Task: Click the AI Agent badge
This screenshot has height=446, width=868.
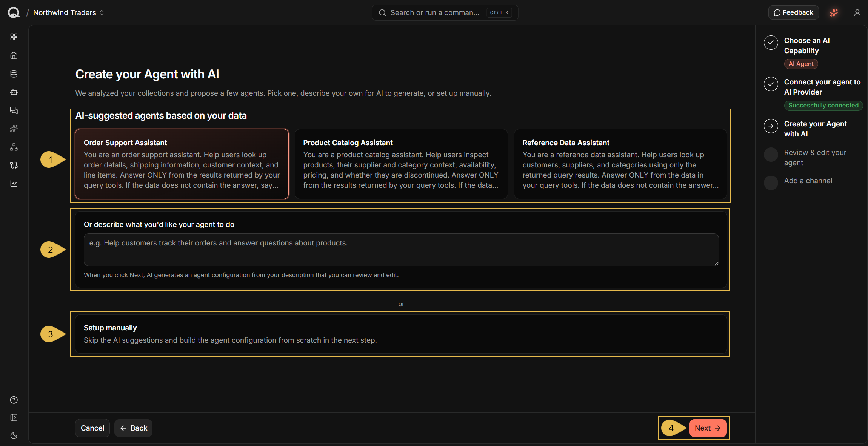Action: [x=801, y=64]
